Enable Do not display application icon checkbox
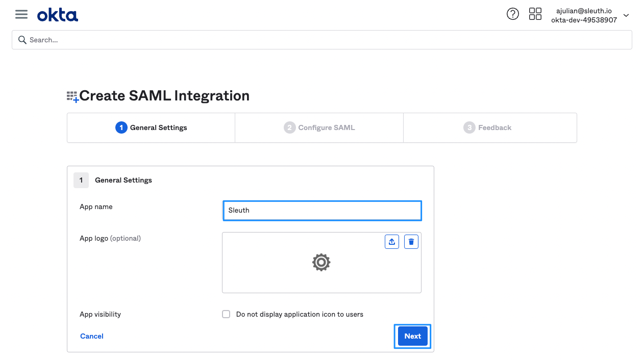The height and width of the screenshot is (360, 644). [226, 314]
